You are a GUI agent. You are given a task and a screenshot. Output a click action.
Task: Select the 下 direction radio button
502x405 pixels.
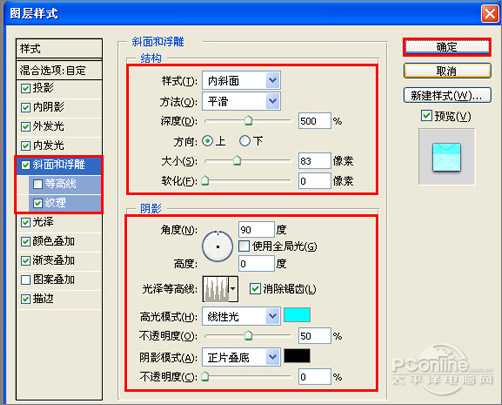point(244,141)
